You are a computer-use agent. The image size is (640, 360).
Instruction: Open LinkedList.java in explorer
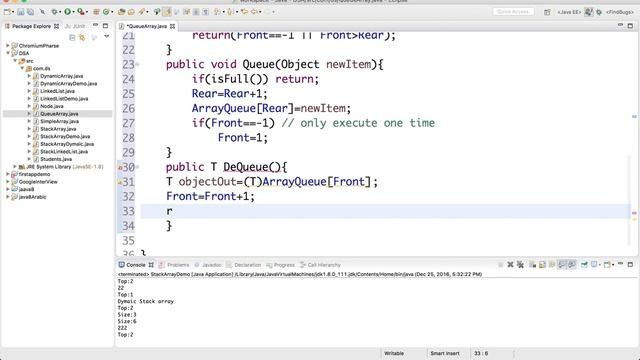coord(57,91)
